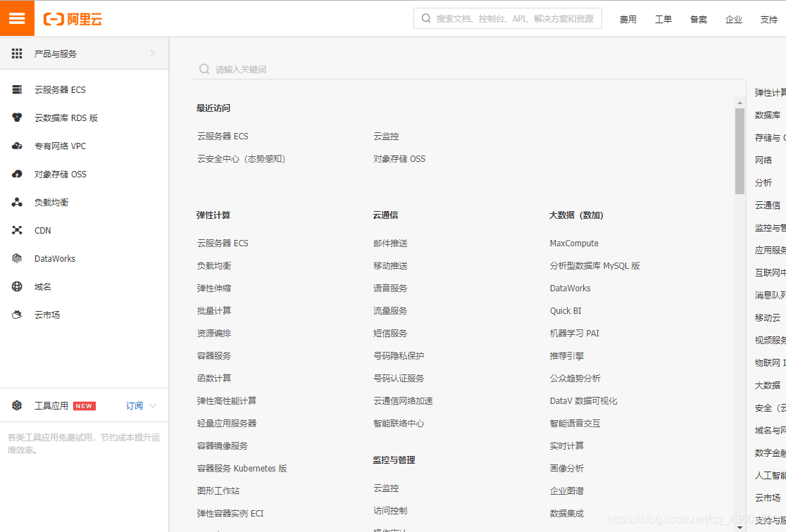Jump to 云市场 category on right
This screenshot has height=532, width=786.
coord(768,498)
